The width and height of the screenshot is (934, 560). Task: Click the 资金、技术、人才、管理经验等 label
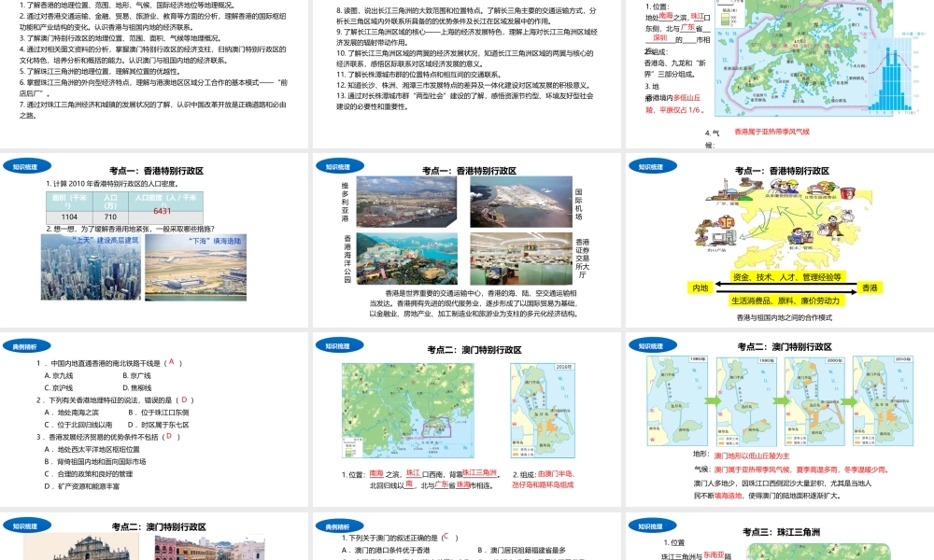787,276
